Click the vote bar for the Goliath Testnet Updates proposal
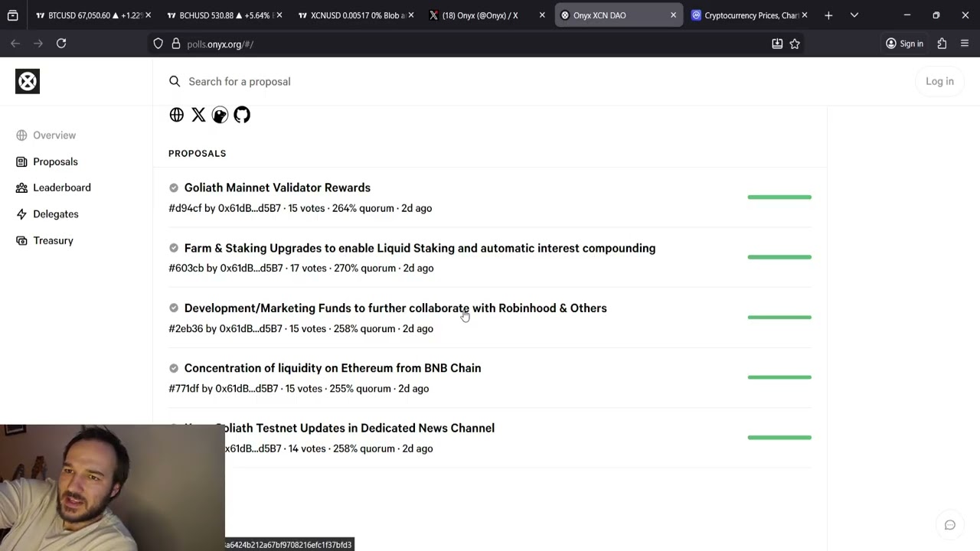The image size is (980, 551). pyautogui.click(x=779, y=438)
